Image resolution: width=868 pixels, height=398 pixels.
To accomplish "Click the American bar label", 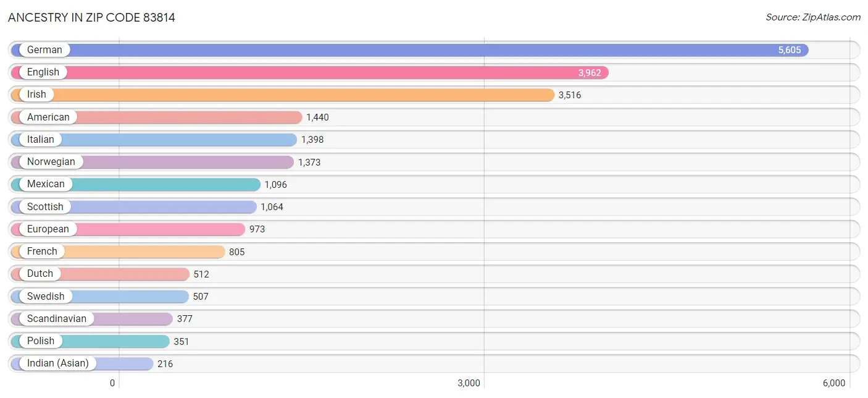I will click(48, 117).
